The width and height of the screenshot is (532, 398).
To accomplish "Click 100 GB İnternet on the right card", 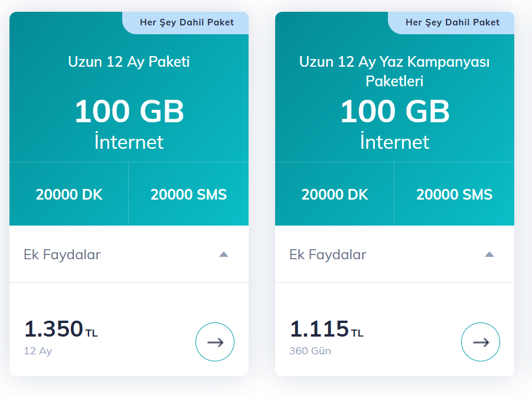I will click(394, 124).
